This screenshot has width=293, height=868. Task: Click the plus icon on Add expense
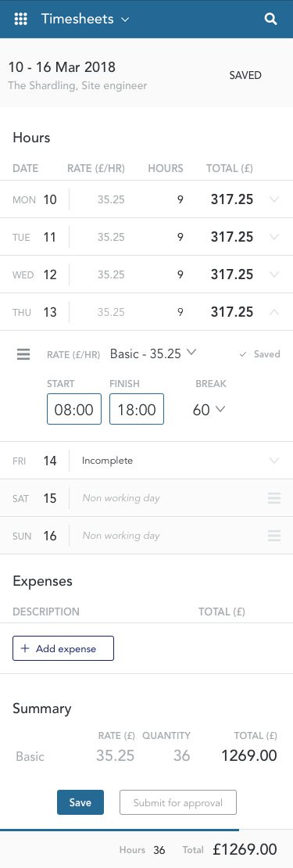click(24, 649)
